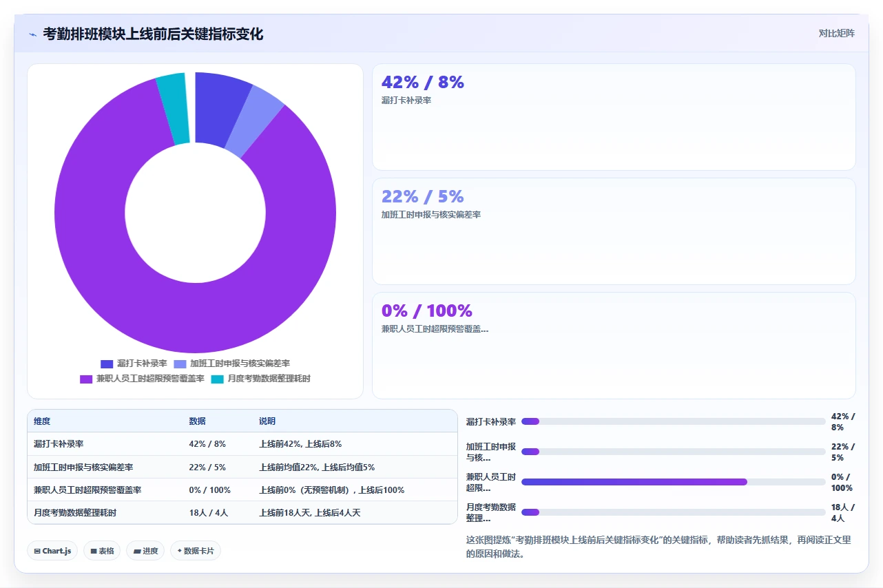Click the 加班工时申报 progress bar
The height and width of the screenshot is (588, 883).
pos(673,452)
